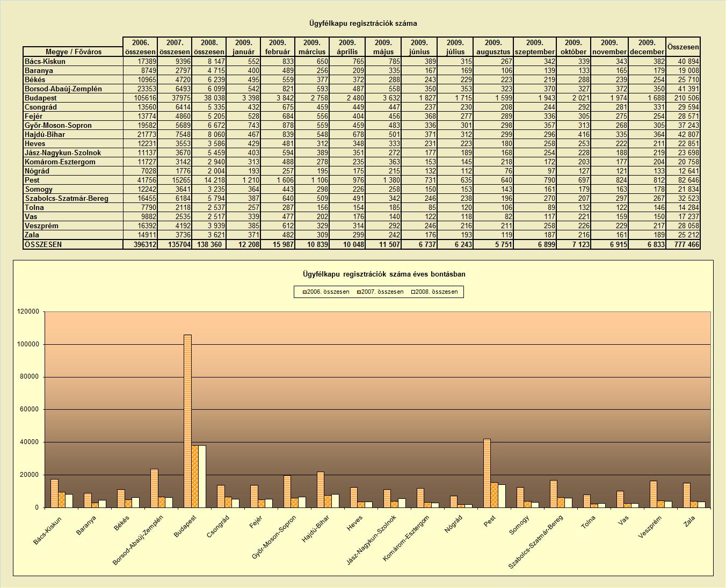The image size is (726, 588).
Task: Select the '2009. augusztus' column header
Action: (493, 47)
